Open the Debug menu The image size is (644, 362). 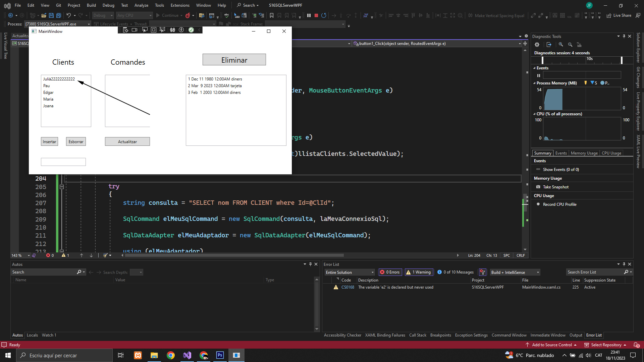[x=108, y=5]
